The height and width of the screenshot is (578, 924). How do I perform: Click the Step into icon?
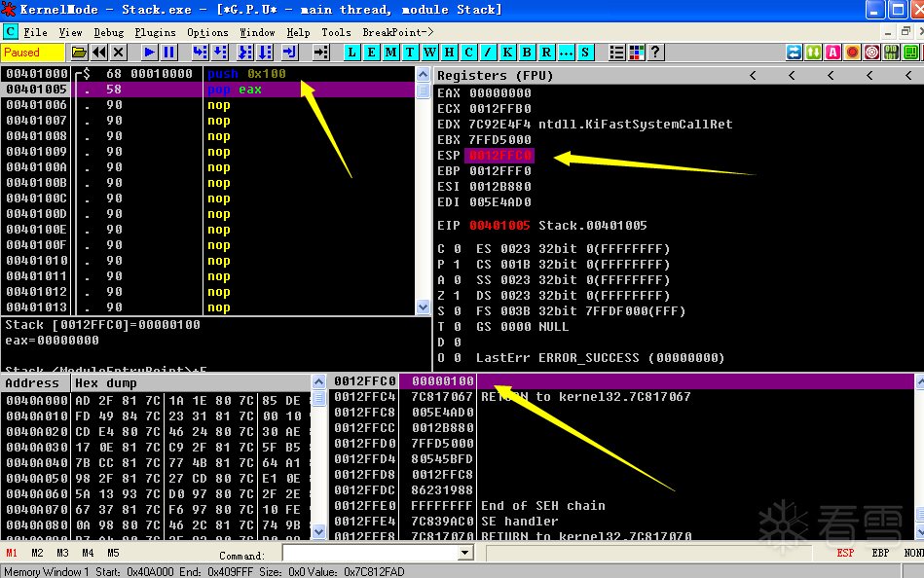point(201,53)
